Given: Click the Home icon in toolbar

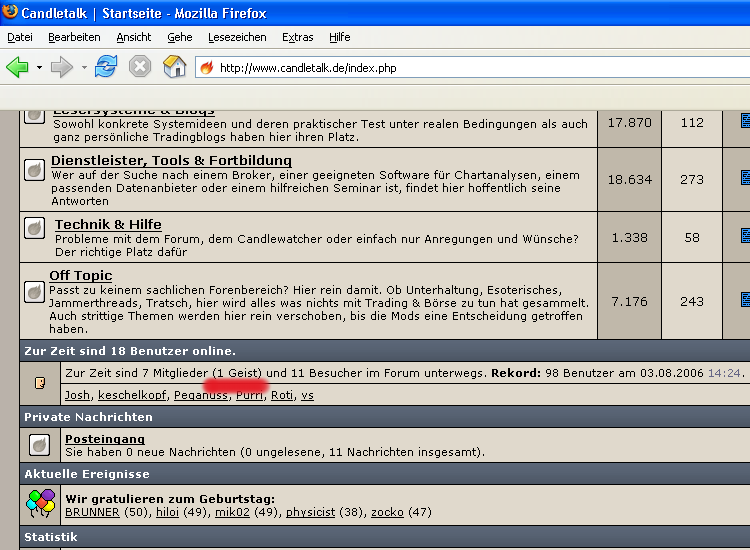Looking at the screenshot, I should [x=174, y=67].
